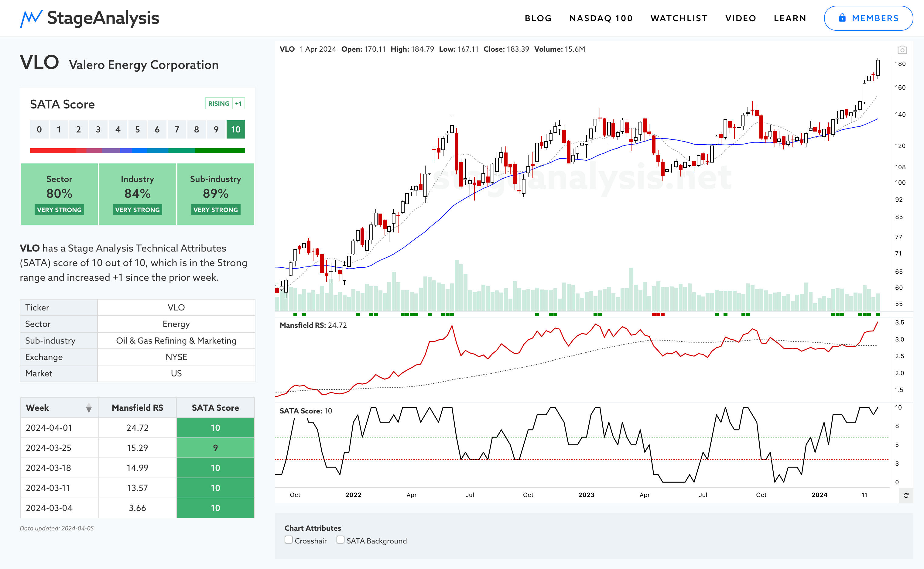924x569 pixels.
Task: Click the chart camera snapshot icon
Action: [x=902, y=50]
